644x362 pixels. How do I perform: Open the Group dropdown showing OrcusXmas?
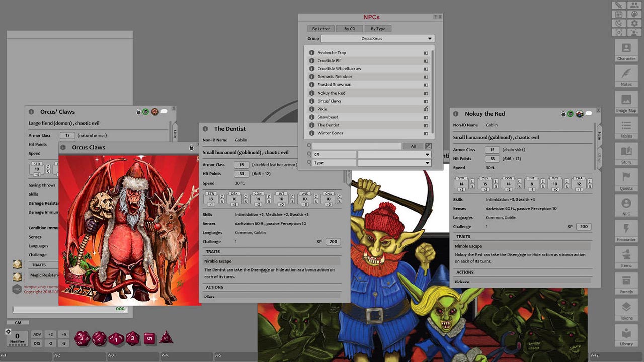pyautogui.click(x=377, y=38)
